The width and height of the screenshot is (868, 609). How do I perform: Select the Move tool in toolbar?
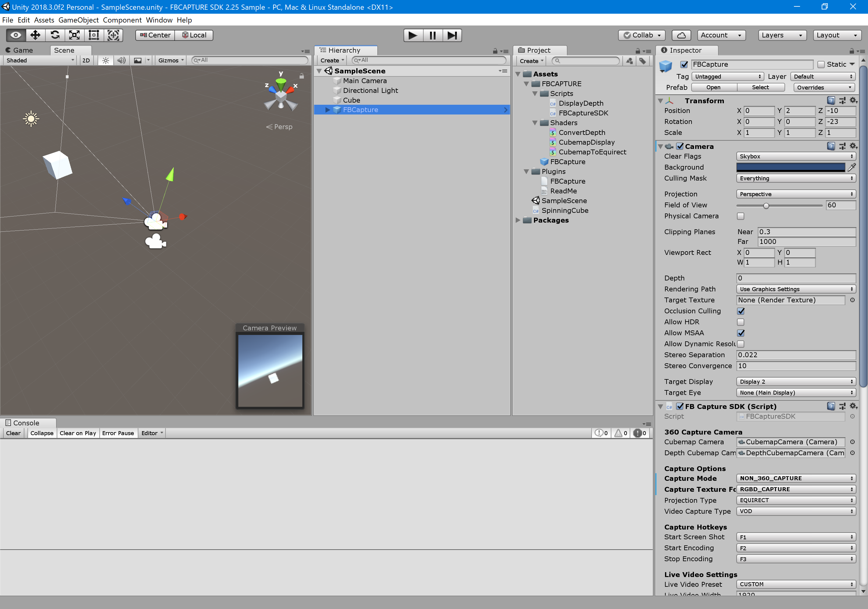point(35,35)
